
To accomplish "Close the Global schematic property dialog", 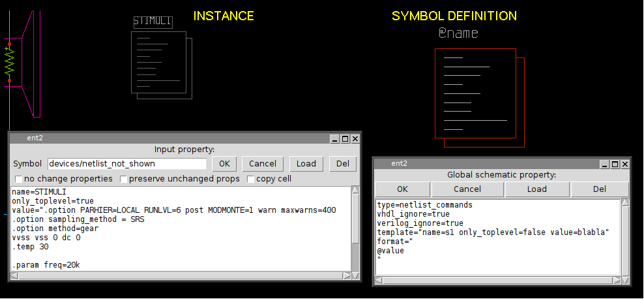I will click(x=625, y=164).
